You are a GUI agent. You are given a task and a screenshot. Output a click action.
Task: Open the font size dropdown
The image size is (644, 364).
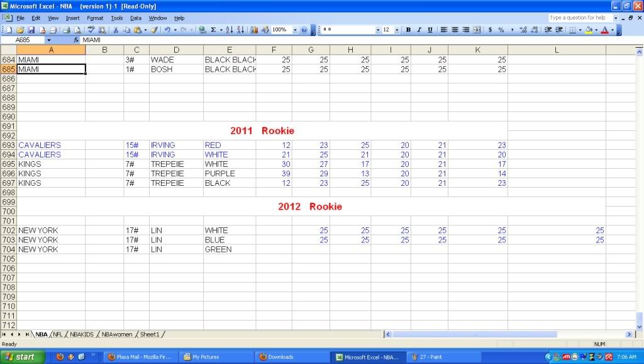397,30
